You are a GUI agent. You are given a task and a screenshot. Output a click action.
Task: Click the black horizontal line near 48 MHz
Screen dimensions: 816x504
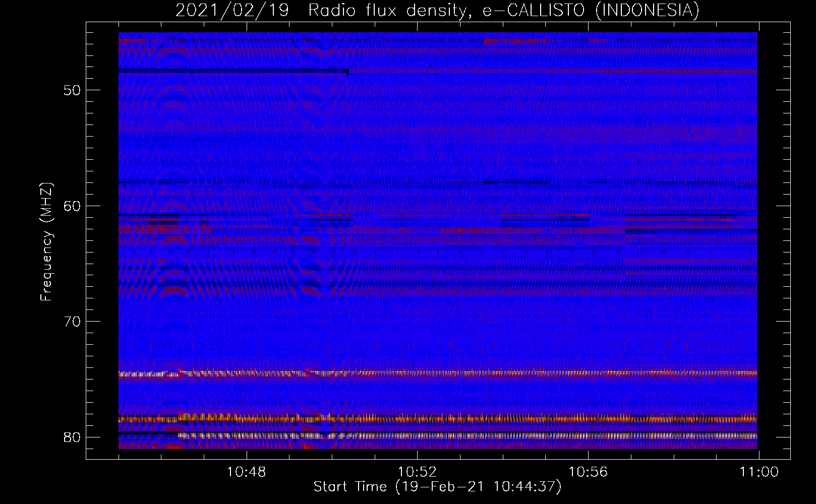(x=232, y=72)
